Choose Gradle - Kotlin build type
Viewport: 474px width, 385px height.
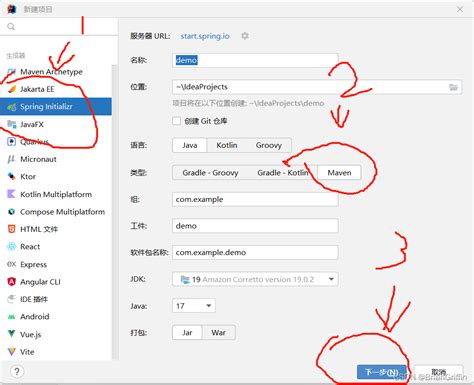(x=282, y=173)
